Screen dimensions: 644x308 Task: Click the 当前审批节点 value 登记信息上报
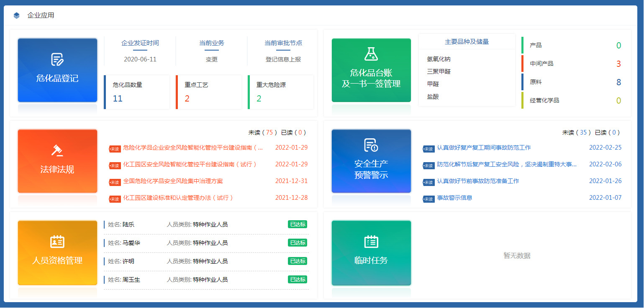point(283,59)
